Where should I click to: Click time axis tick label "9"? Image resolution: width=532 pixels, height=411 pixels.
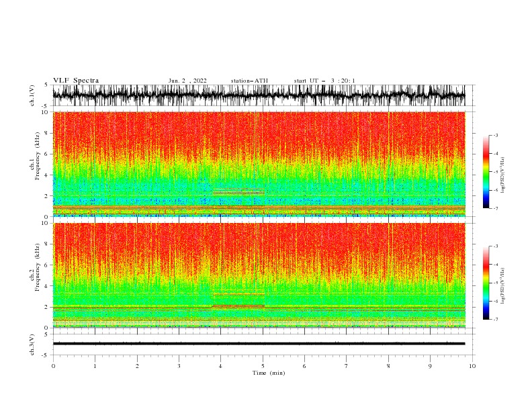430,366
